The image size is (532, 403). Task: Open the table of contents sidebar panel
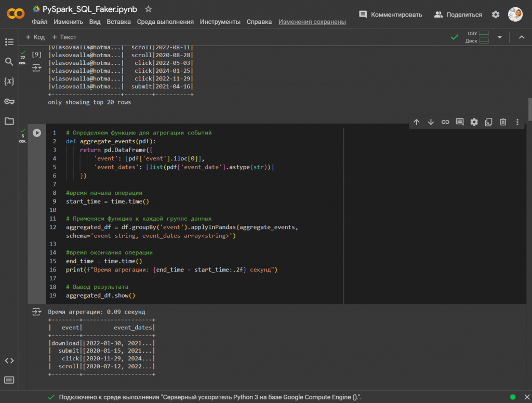coord(8,42)
